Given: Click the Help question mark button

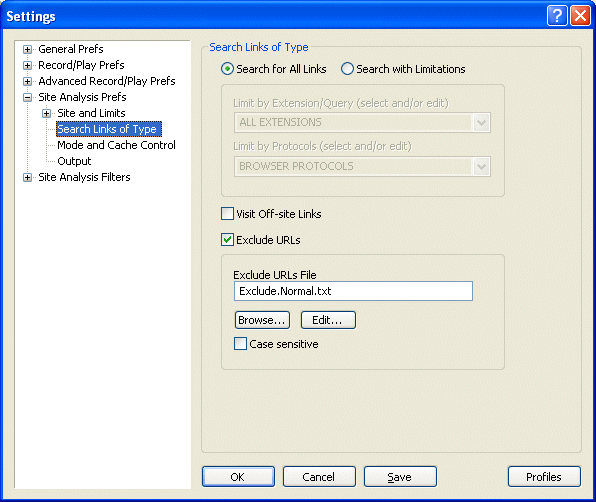Looking at the screenshot, I should click(x=557, y=16).
